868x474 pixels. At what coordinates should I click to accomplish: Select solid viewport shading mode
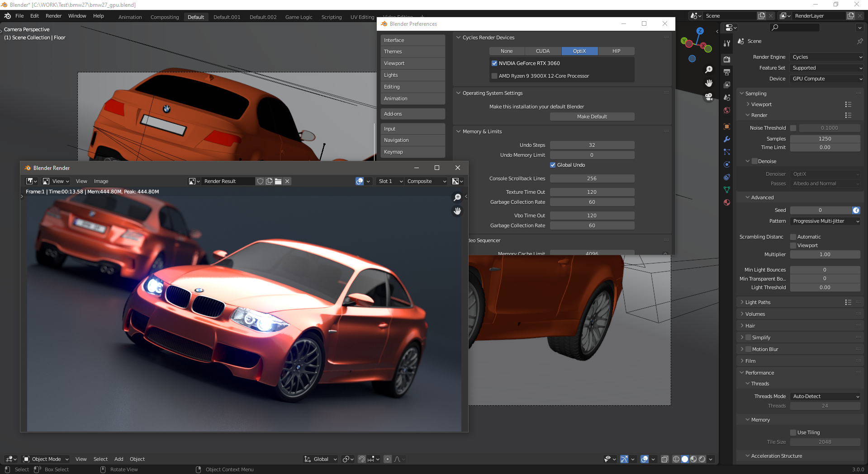[x=685, y=459]
